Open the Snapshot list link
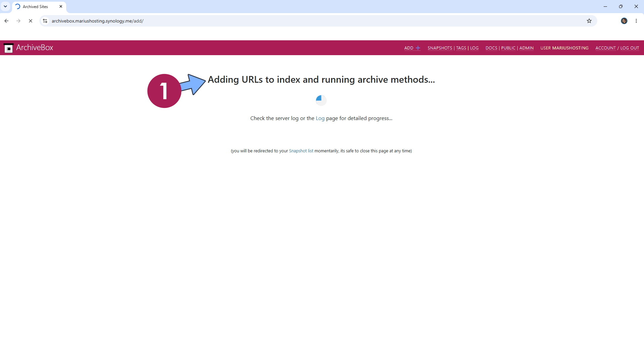Screen dimensions: 644x343 (x=301, y=151)
